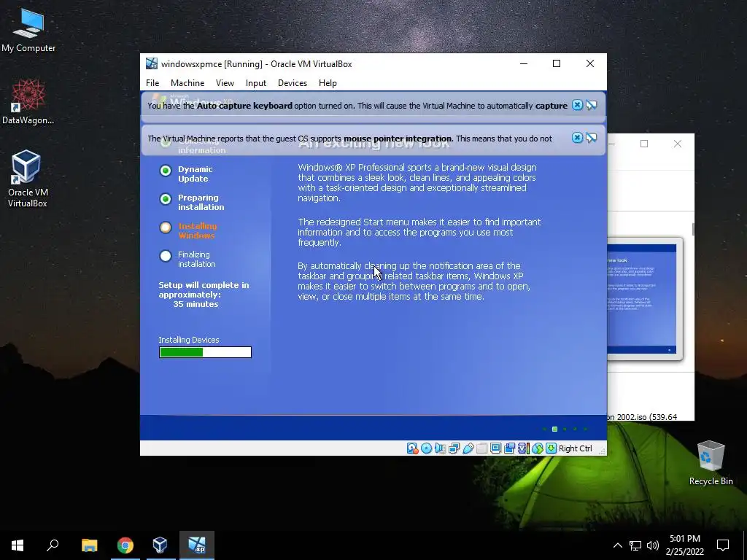Click the mouse integration status icon

coord(538,448)
